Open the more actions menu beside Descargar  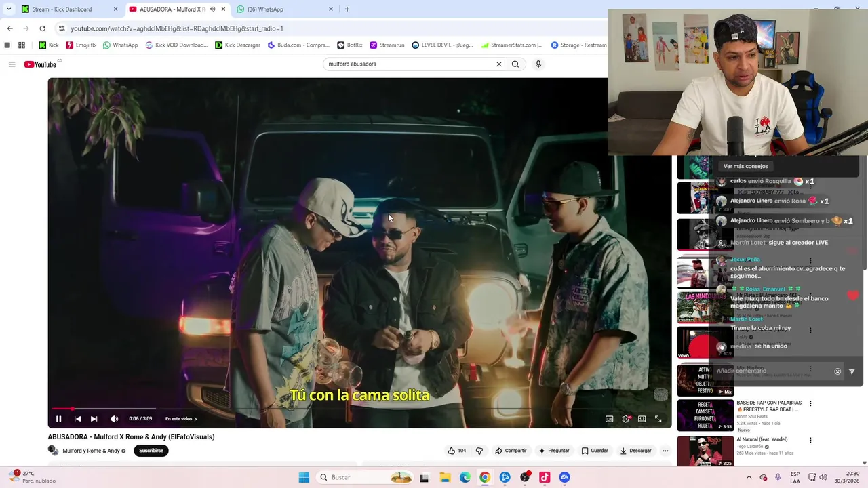tap(665, 451)
